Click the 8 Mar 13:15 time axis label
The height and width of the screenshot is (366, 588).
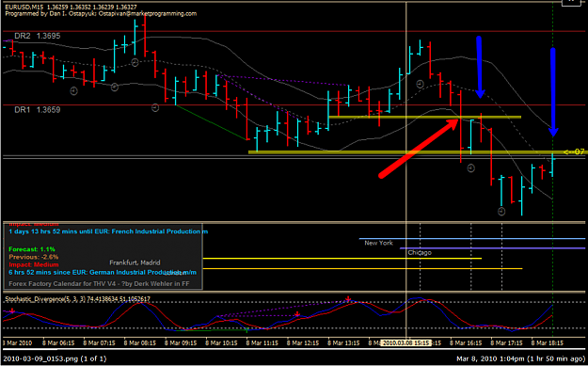pyautogui.click(x=344, y=343)
